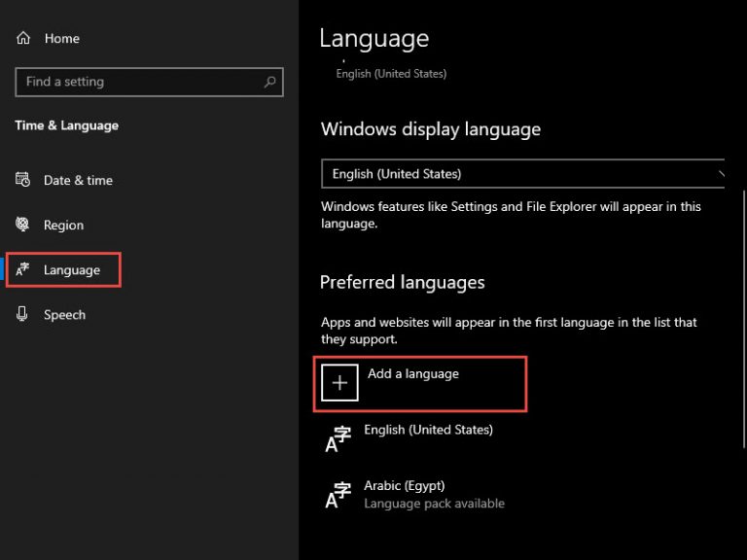Viewport: 747px width, 560px height.
Task: Expand display language dropdown arrow
Action: coord(721,174)
